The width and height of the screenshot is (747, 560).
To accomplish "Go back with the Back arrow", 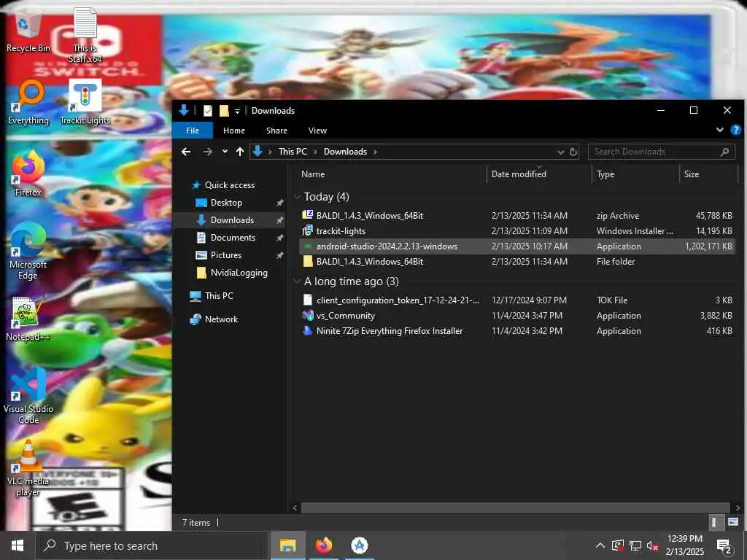I will [x=186, y=152].
